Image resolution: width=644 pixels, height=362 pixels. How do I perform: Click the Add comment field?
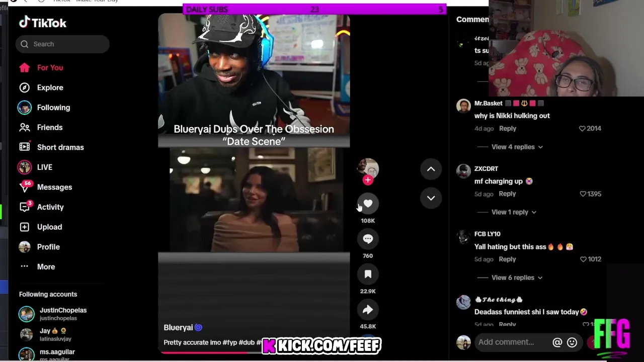(513, 342)
